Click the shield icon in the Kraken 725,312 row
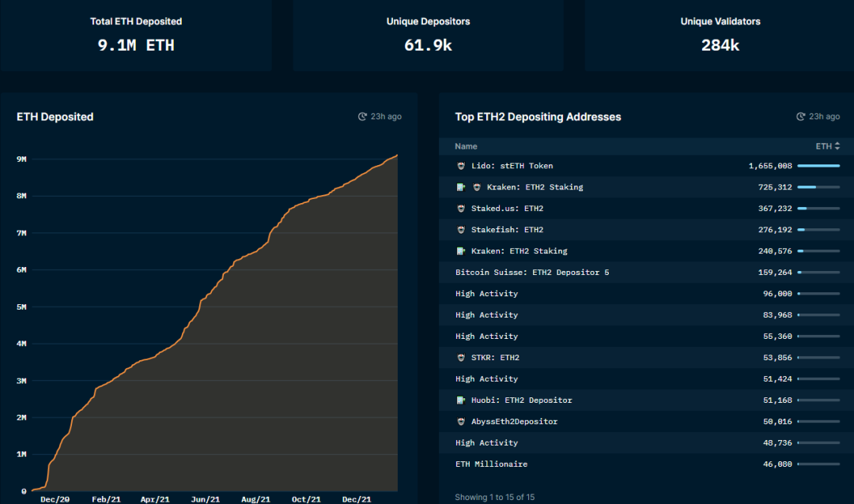The height and width of the screenshot is (504, 854). 477,187
